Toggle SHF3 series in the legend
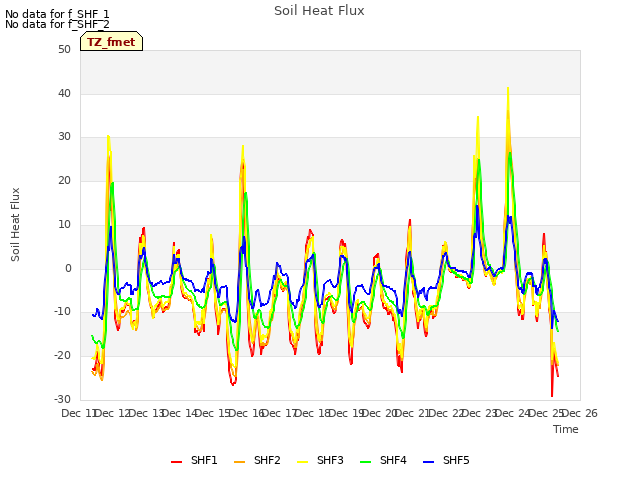Screen dimensions: 640x480 tap(320, 460)
